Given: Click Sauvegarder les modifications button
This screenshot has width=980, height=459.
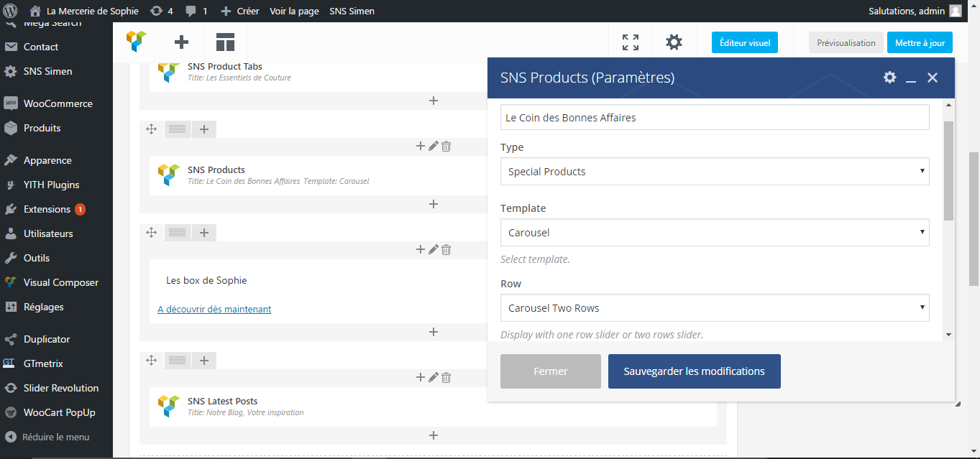Looking at the screenshot, I should tap(694, 371).
